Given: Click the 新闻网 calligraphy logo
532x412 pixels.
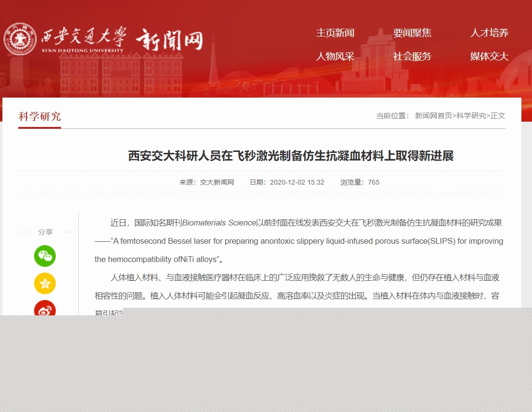Looking at the screenshot, I should 169,39.
